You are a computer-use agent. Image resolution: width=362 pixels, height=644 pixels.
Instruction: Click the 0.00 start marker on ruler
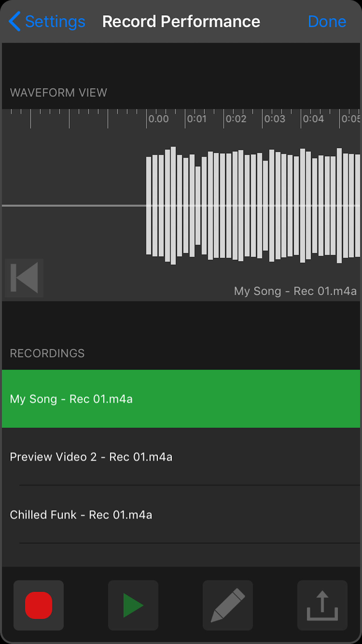(158, 119)
